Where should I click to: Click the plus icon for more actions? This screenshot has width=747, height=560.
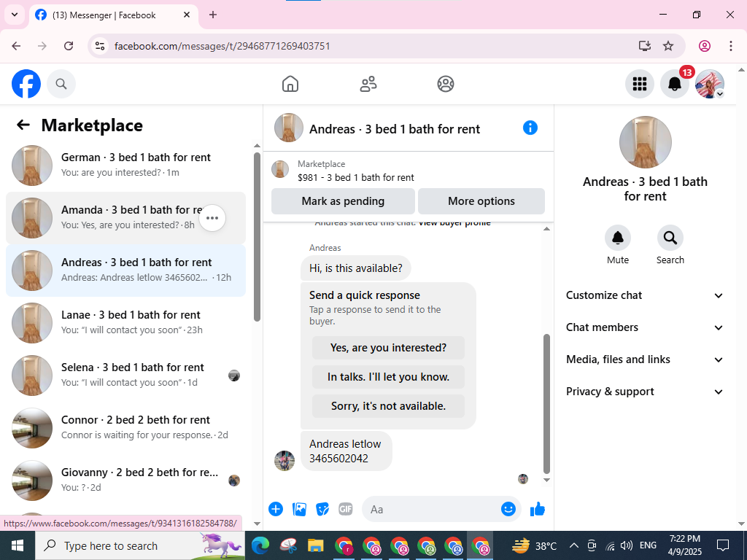tap(275, 509)
